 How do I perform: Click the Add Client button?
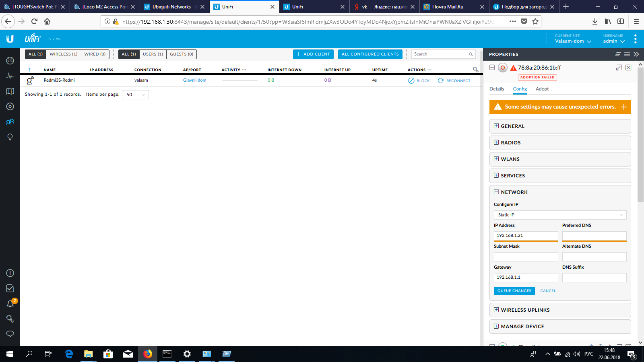tap(313, 54)
